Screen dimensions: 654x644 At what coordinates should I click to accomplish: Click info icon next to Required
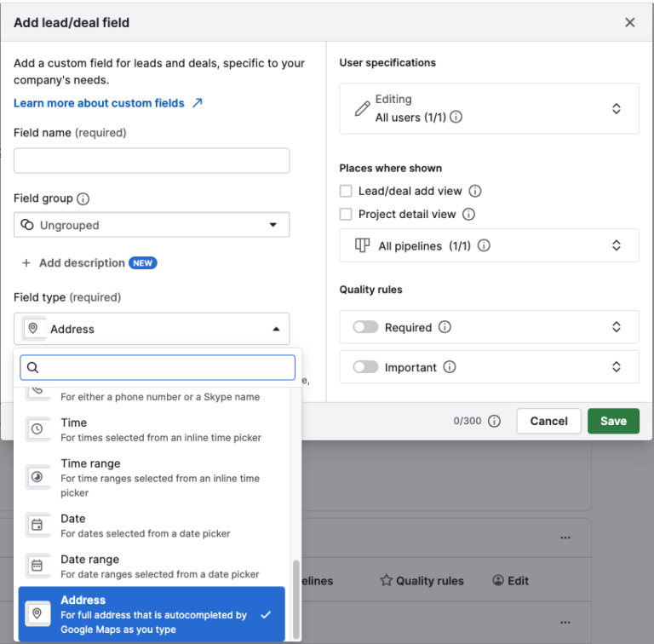tap(445, 327)
